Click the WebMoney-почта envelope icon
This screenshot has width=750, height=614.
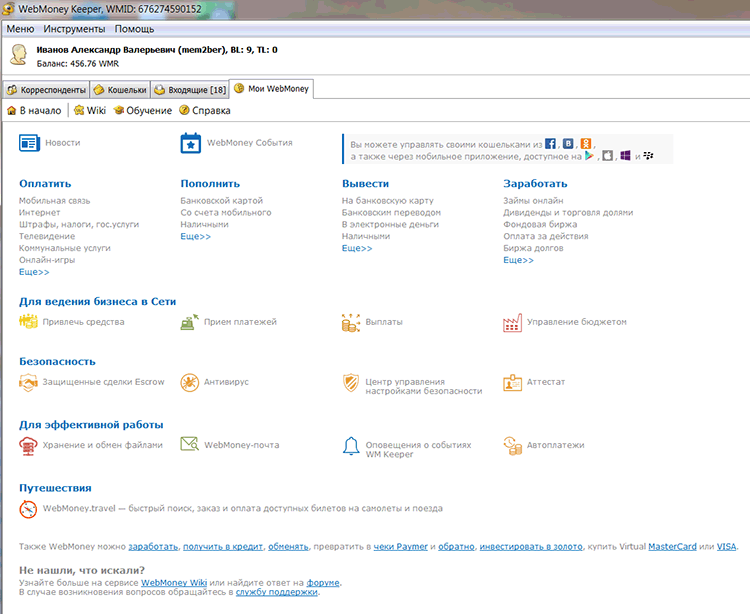(189, 444)
